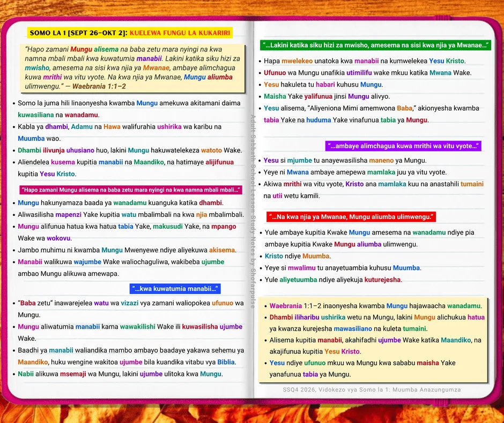Image resolution: width=504 pixels, height=423 pixels.
Task: Select the blue word "mawasiliano"
Action: tap(353, 329)
